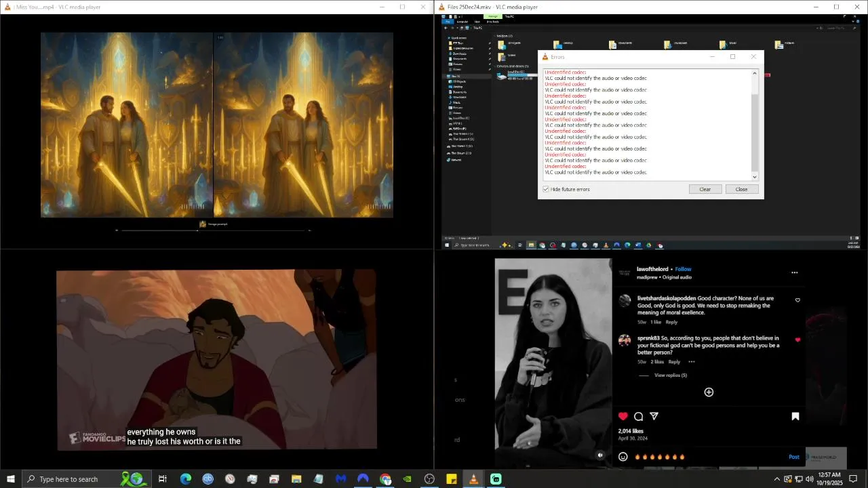868x488 pixels.
Task: Click the Windows Start button
Action: pyautogui.click(x=11, y=479)
